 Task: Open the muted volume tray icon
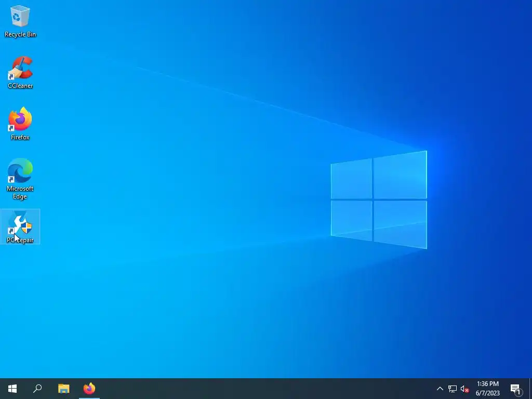465,389
